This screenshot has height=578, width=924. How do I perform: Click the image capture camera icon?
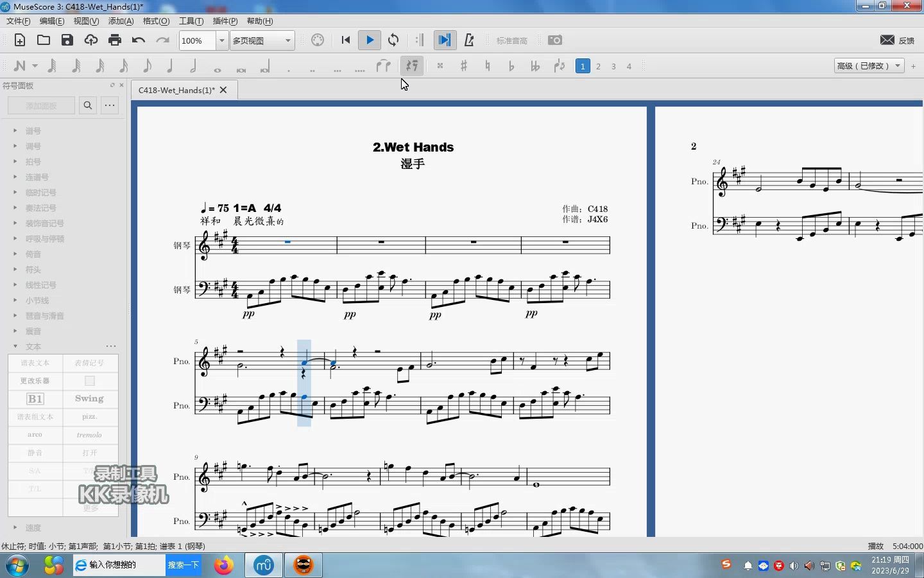(555, 40)
